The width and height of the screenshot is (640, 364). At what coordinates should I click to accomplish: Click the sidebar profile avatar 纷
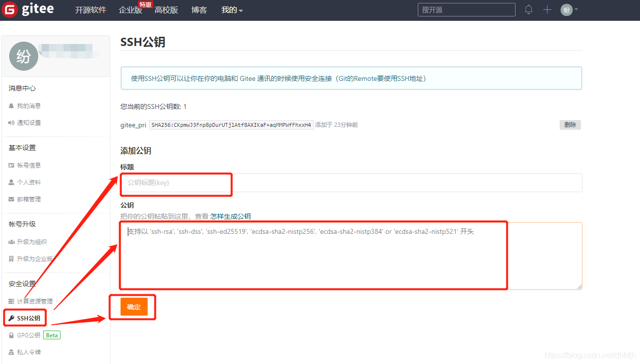click(x=23, y=56)
